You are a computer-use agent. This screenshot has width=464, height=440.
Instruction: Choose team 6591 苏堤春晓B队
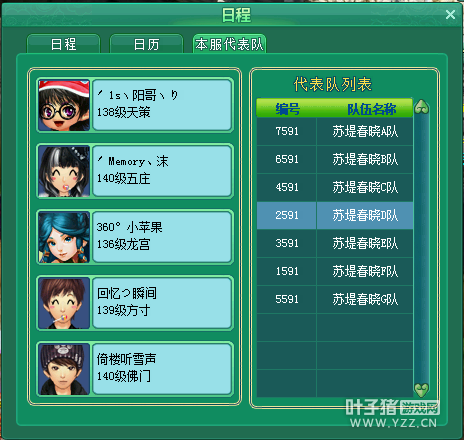(x=335, y=159)
